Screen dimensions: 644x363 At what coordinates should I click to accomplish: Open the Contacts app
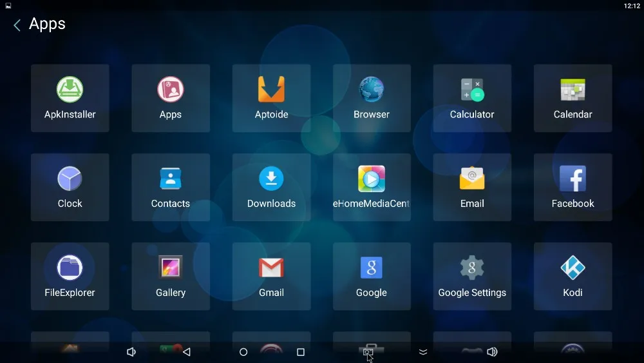171,187
